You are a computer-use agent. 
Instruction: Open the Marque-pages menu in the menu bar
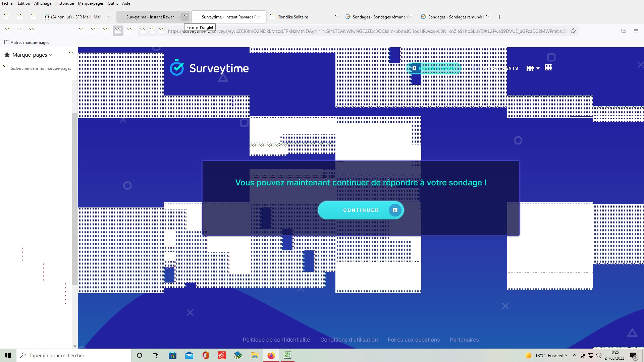point(91,3)
